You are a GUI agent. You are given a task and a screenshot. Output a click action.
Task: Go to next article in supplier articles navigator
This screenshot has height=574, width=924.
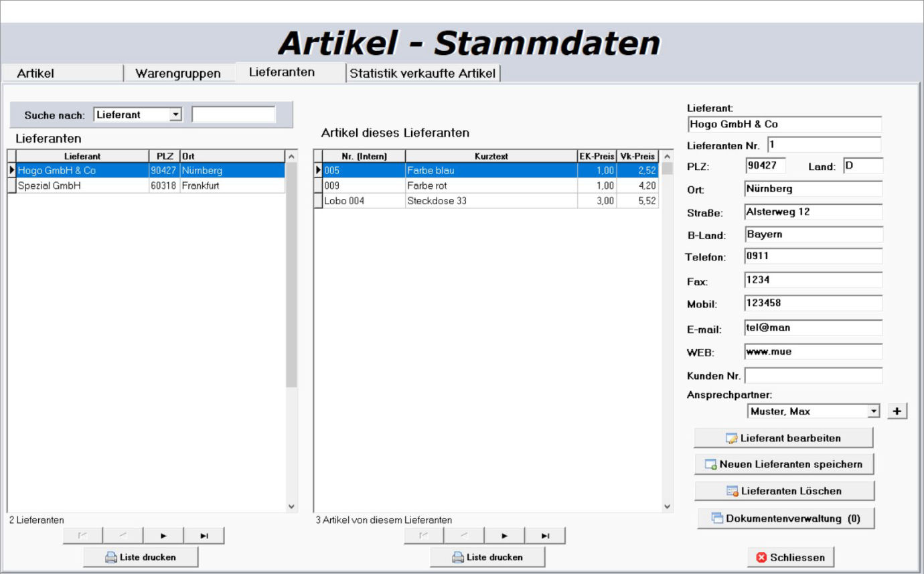click(504, 536)
